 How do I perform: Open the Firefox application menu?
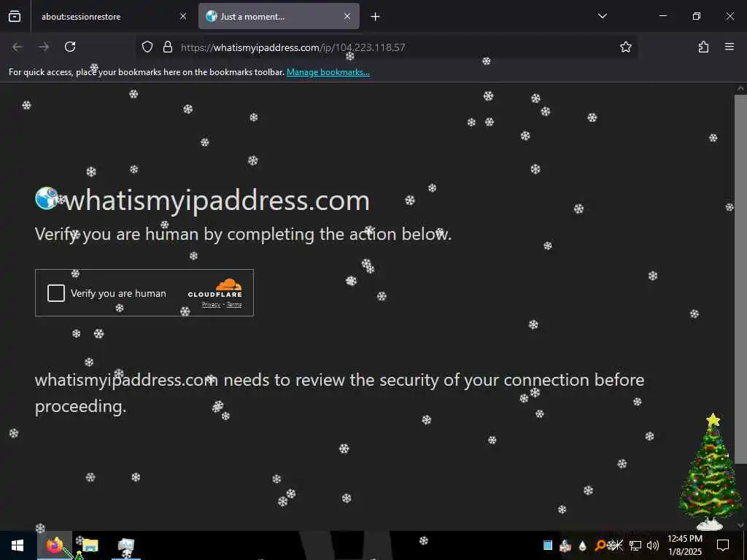(729, 47)
